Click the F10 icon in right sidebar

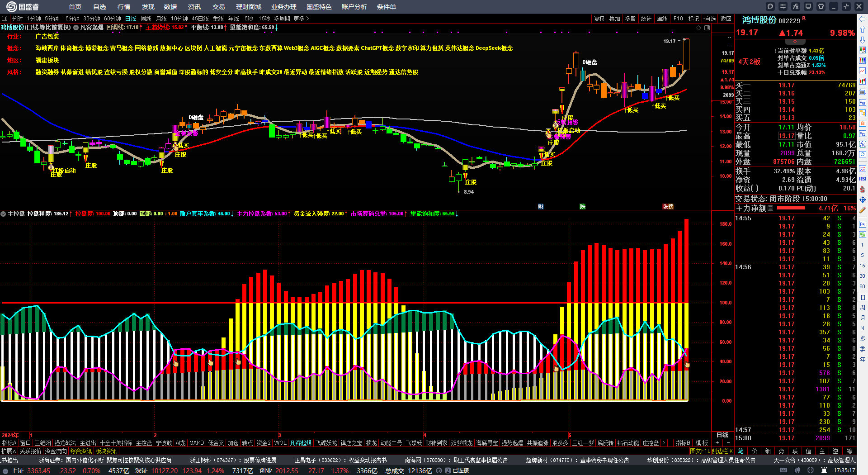pyautogui.click(x=863, y=103)
